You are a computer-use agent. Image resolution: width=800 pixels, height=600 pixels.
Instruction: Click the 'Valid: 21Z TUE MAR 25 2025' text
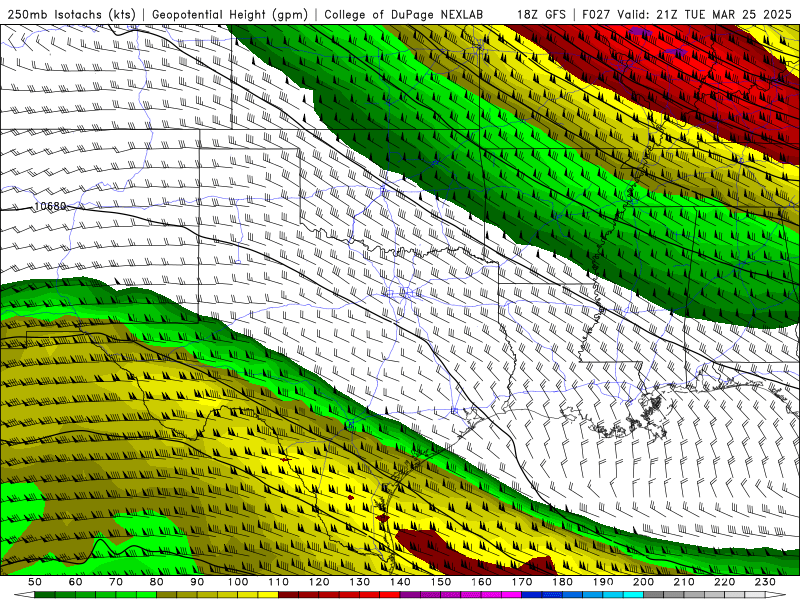tap(704, 14)
